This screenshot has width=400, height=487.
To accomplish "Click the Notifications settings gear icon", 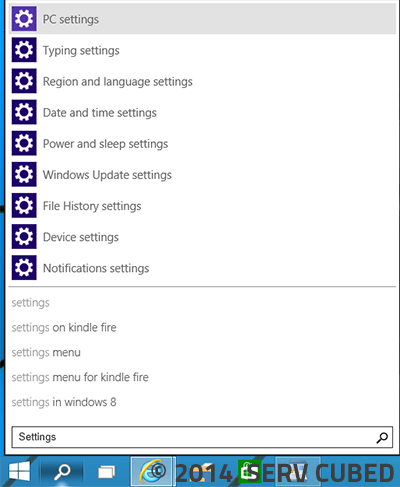I will (x=24, y=268).
